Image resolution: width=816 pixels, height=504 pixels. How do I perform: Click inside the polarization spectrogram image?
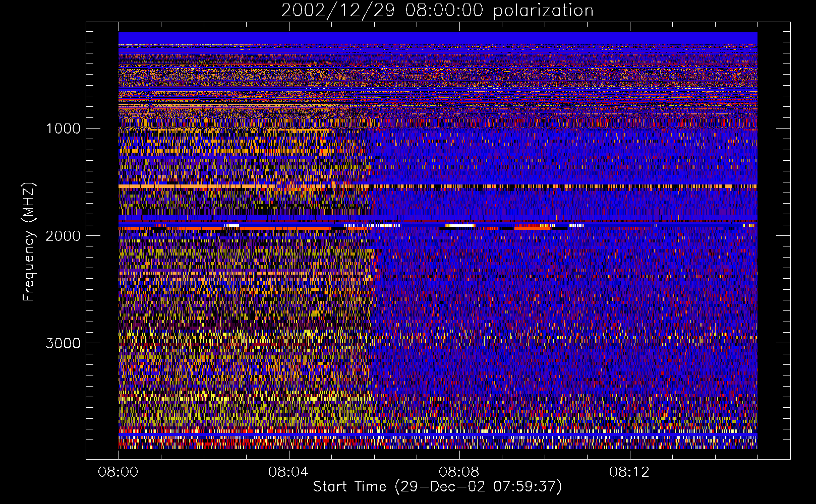pos(438,240)
